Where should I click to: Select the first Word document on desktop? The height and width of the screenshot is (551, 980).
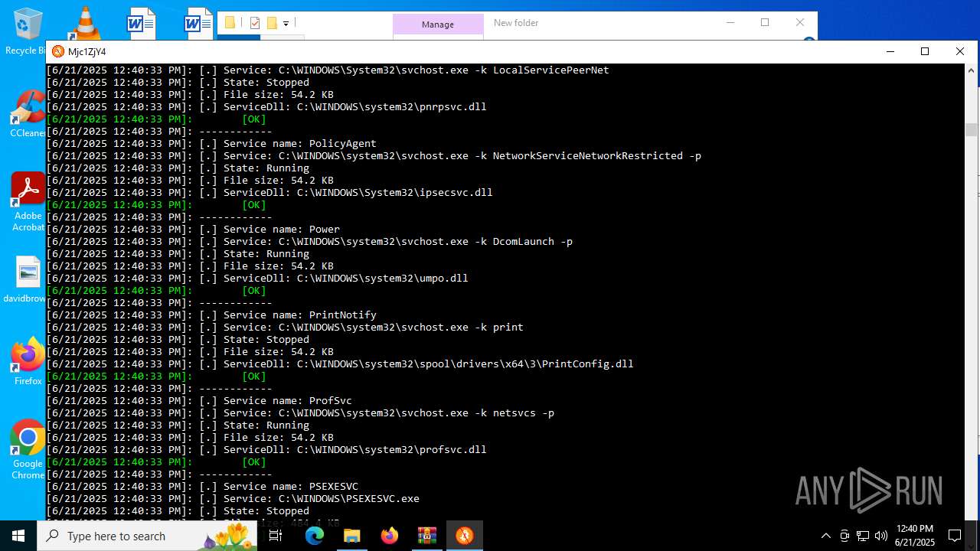142,23
